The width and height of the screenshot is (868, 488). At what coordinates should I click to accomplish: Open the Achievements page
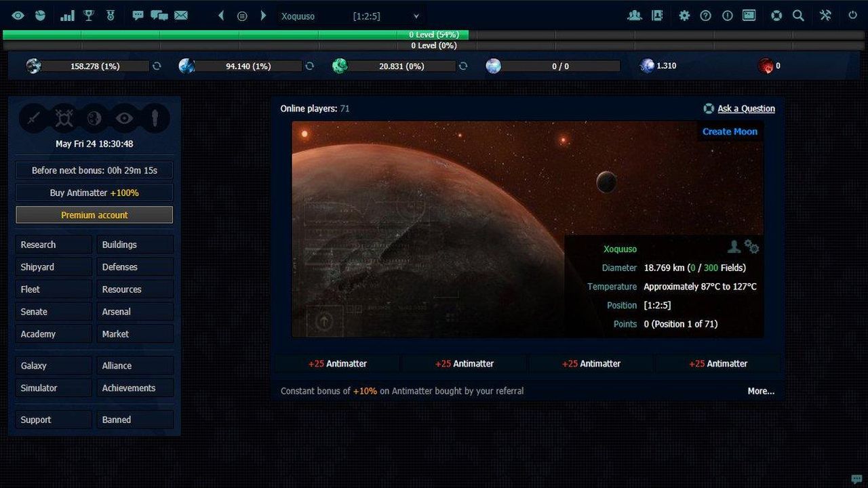click(135, 388)
